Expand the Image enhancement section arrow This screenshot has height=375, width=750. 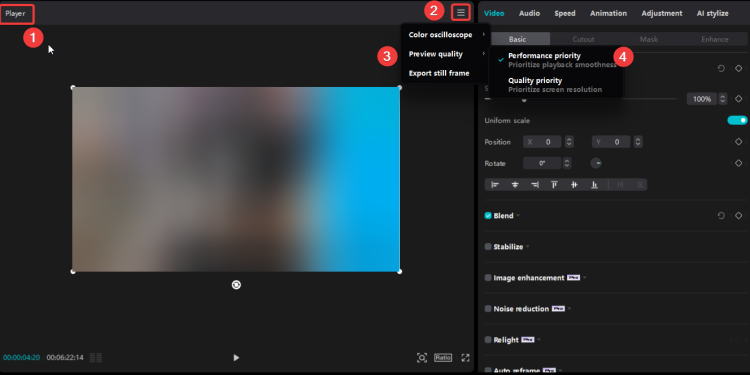tap(585, 278)
